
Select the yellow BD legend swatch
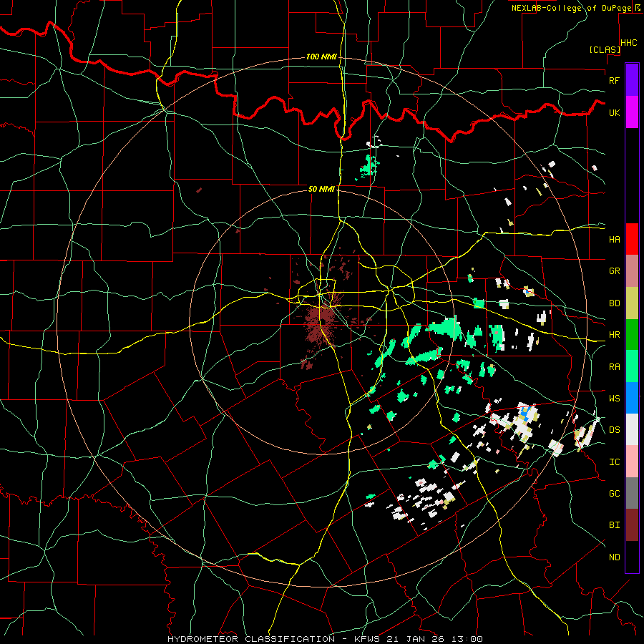(x=632, y=303)
